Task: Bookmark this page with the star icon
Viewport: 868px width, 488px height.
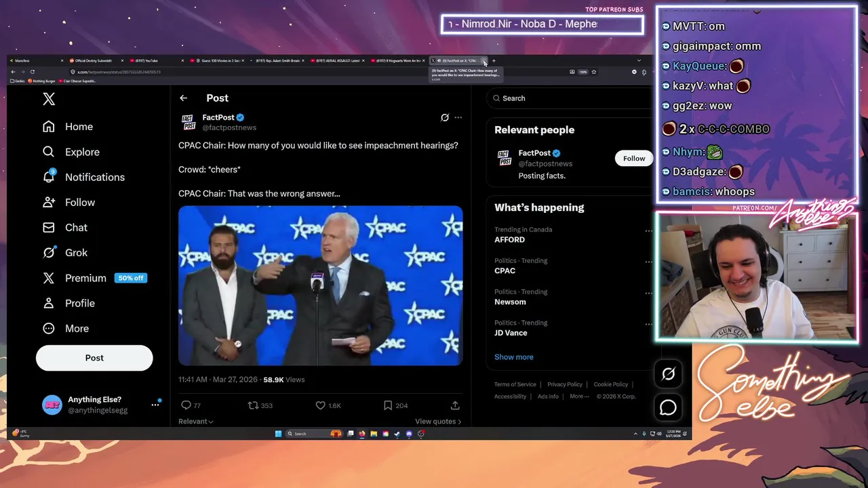Action: point(593,72)
